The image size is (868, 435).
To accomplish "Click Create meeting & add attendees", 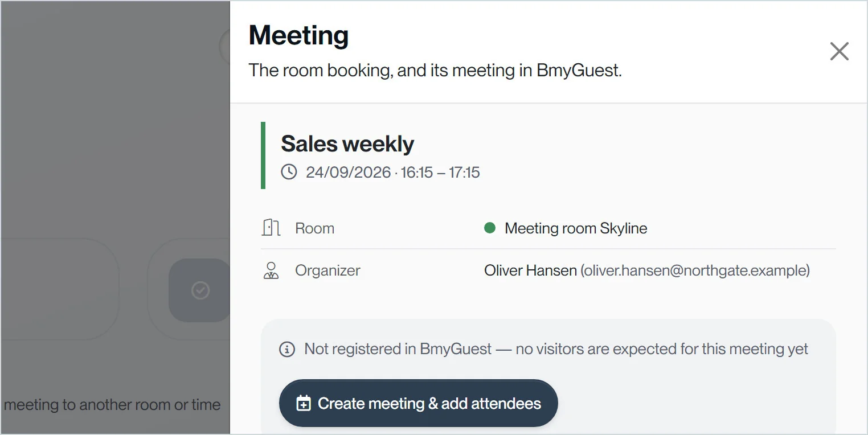I will (418, 403).
